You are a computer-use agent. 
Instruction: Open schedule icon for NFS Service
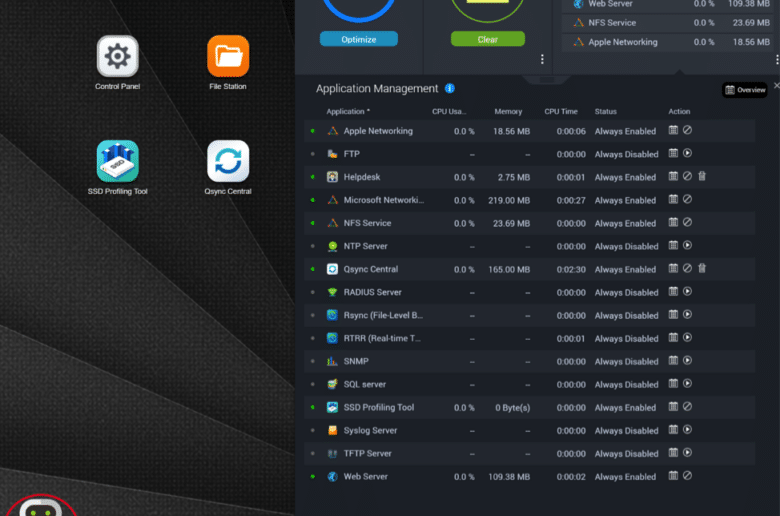[x=673, y=222]
